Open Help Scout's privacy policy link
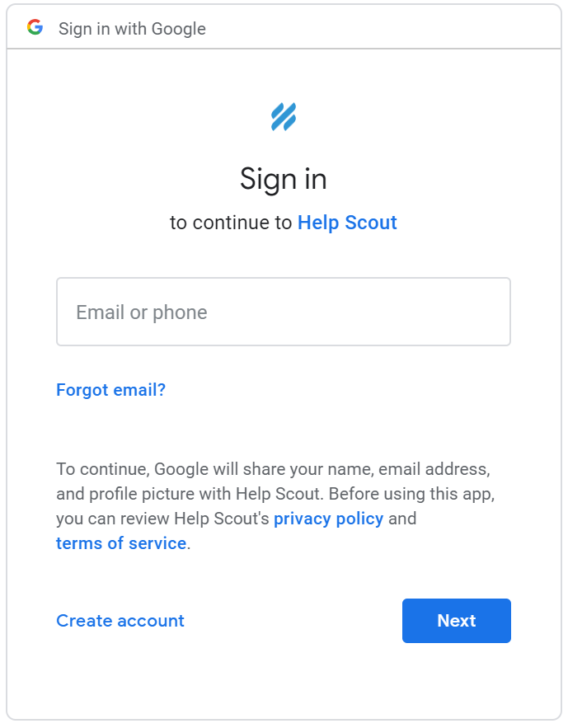568x728 pixels. pyautogui.click(x=329, y=519)
